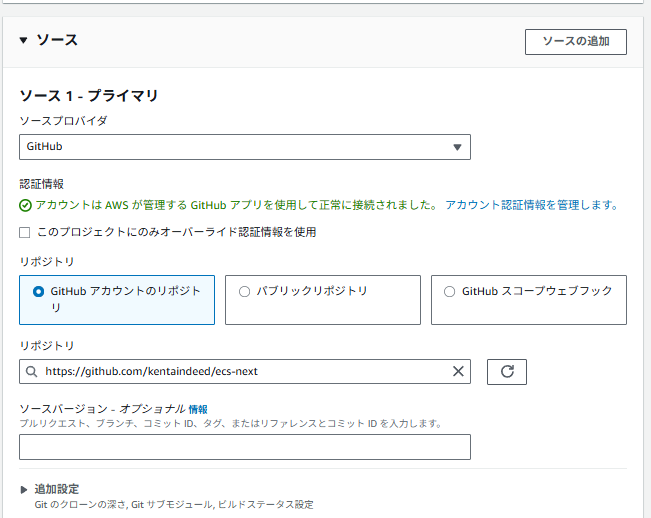Select GitHub アカウントのリポジトリ radio option
The height and width of the screenshot is (518, 651).
39,292
